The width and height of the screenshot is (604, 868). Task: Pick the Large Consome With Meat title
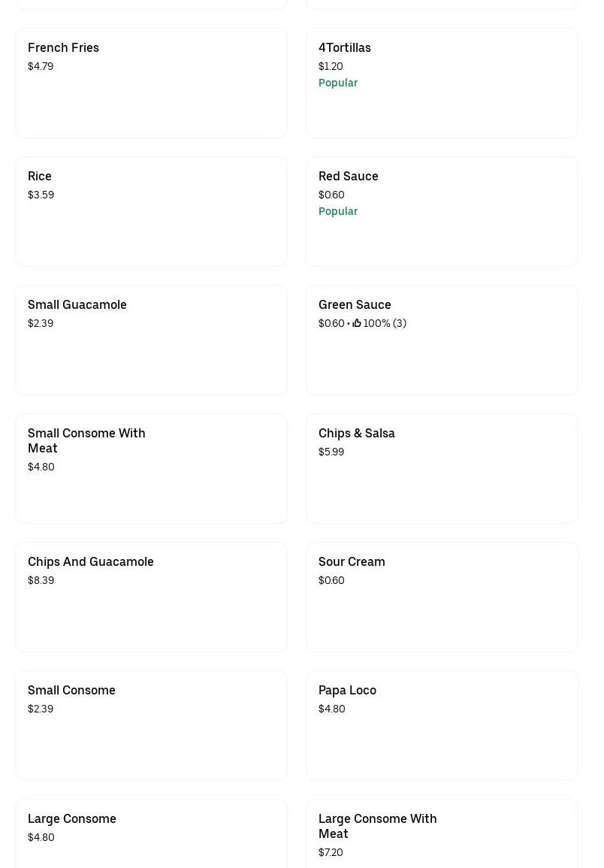coord(377,826)
